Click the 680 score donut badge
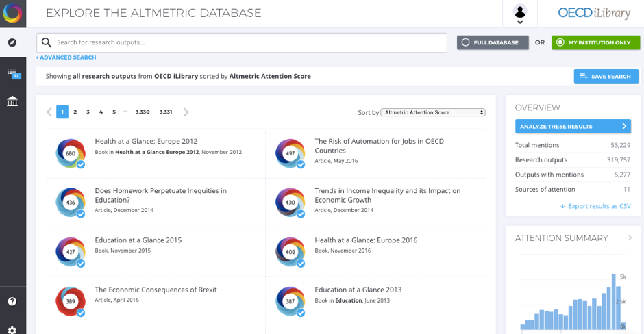This screenshot has height=334, width=644. pyautogui.click(x=71, y=153)
